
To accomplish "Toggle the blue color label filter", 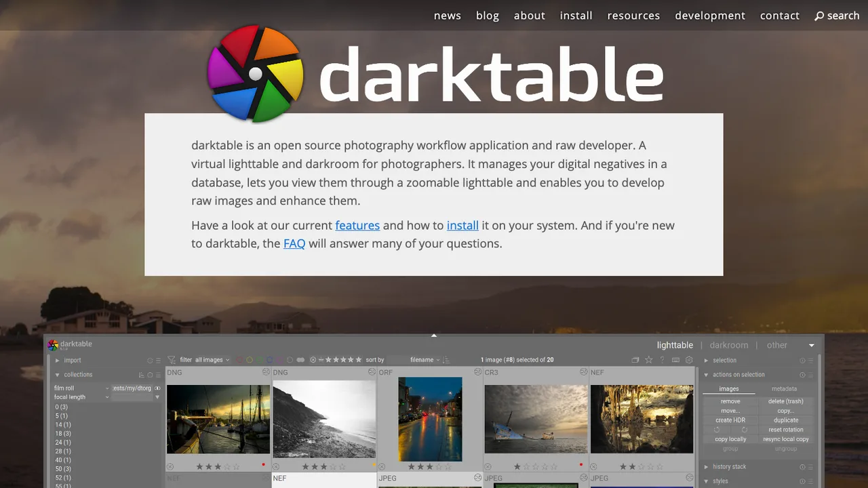I will [x=269, y=360].
